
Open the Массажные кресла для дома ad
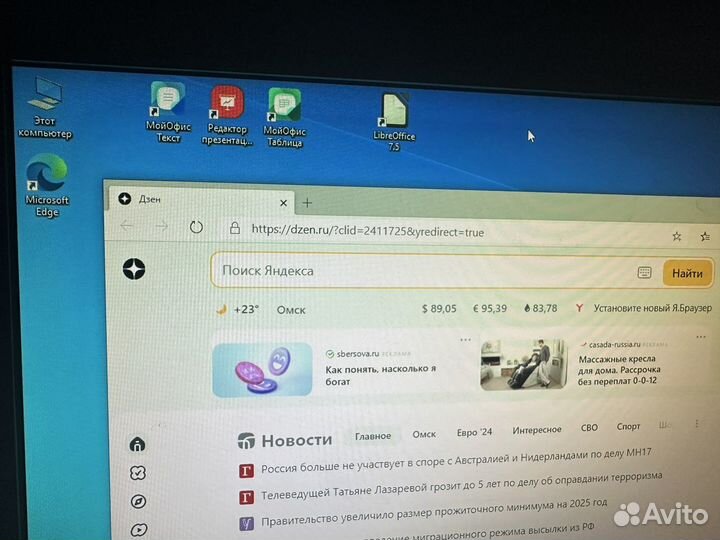[x=619, y=370]
